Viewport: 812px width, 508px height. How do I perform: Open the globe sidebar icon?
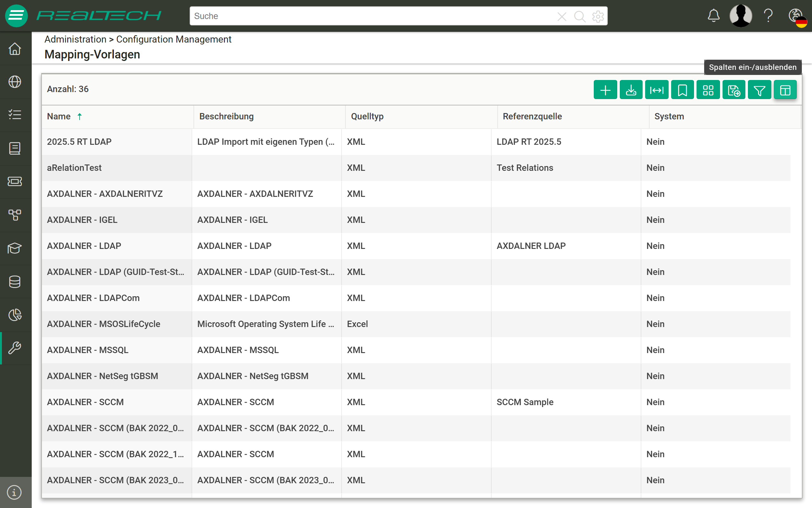click(x=15, y=82)
